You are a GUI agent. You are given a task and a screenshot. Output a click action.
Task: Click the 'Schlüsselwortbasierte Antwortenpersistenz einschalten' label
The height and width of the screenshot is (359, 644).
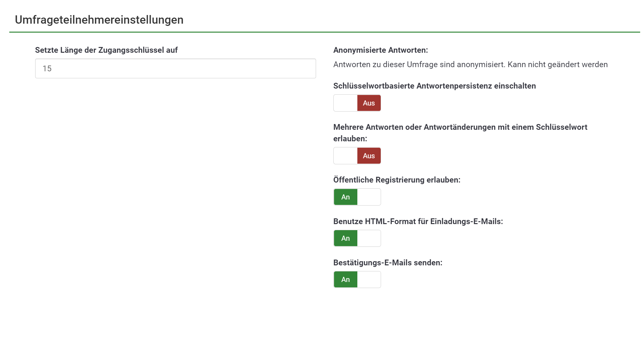coord(434,86)
